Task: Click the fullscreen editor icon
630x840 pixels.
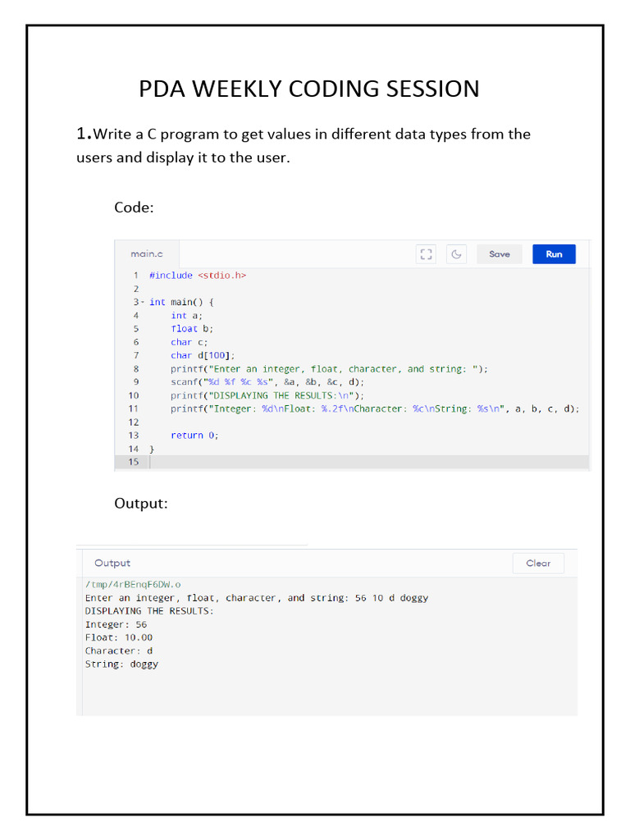Action: (426, 254)
